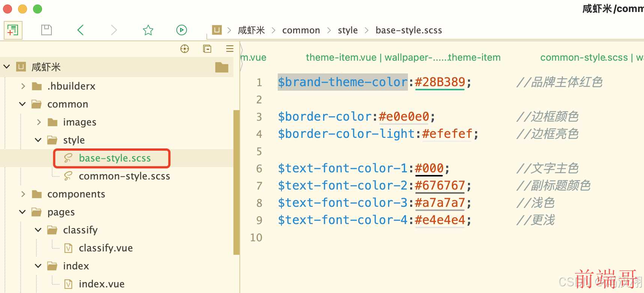The image size is (644, 293).
Task: Click base-style.scss in the breadcrumb
Action: pos(409,30)
